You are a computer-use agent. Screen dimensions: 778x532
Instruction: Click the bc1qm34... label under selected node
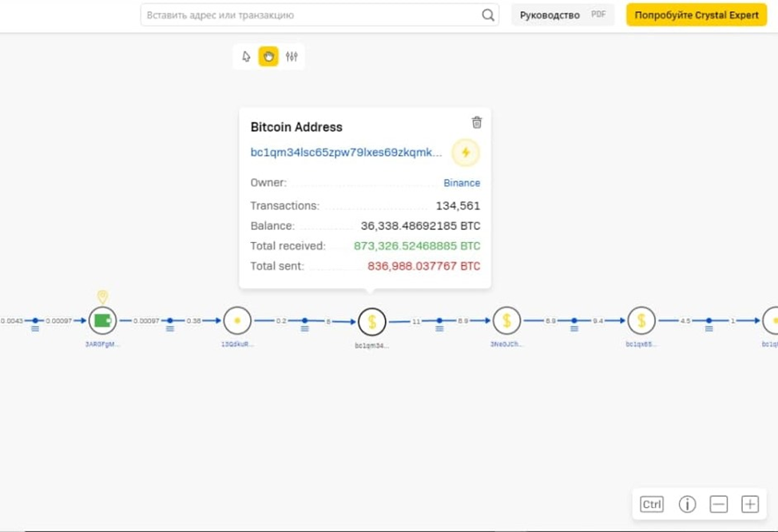(x=371, y=345)
